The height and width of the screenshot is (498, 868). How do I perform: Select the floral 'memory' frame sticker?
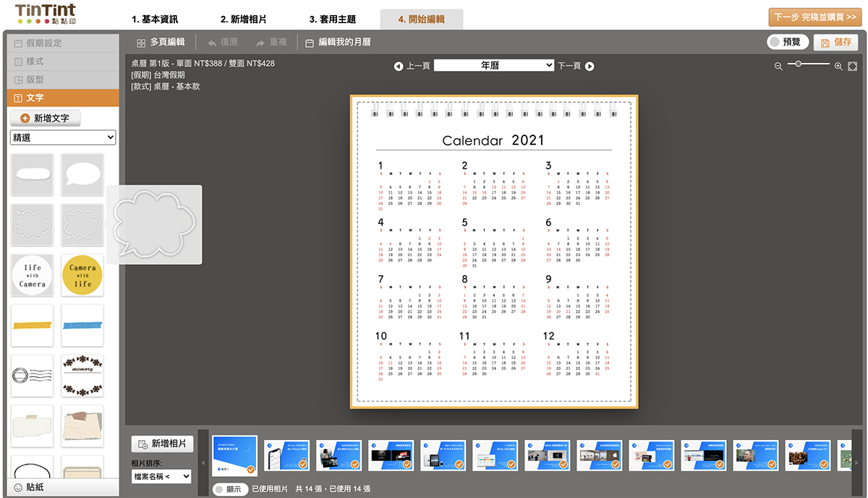[x=82, y=376]
